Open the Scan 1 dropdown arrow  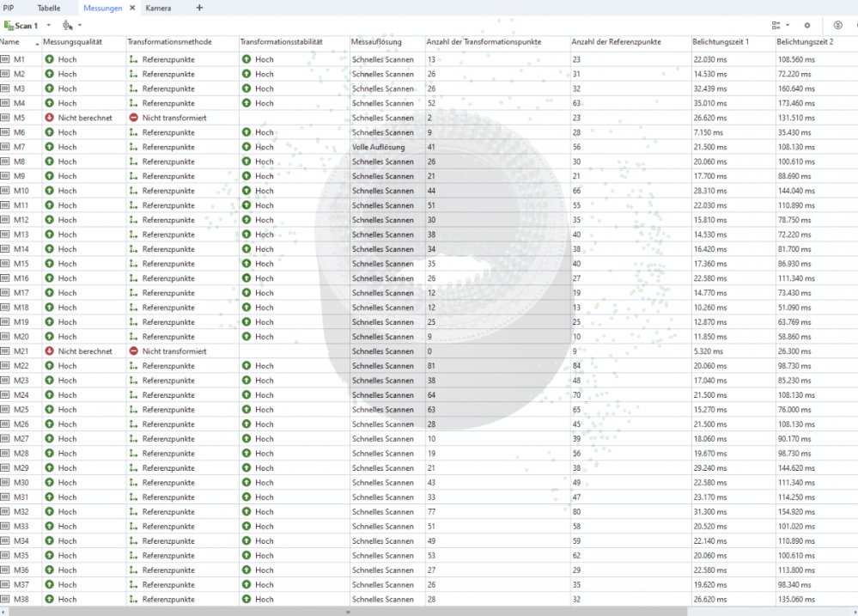point(48,26)
